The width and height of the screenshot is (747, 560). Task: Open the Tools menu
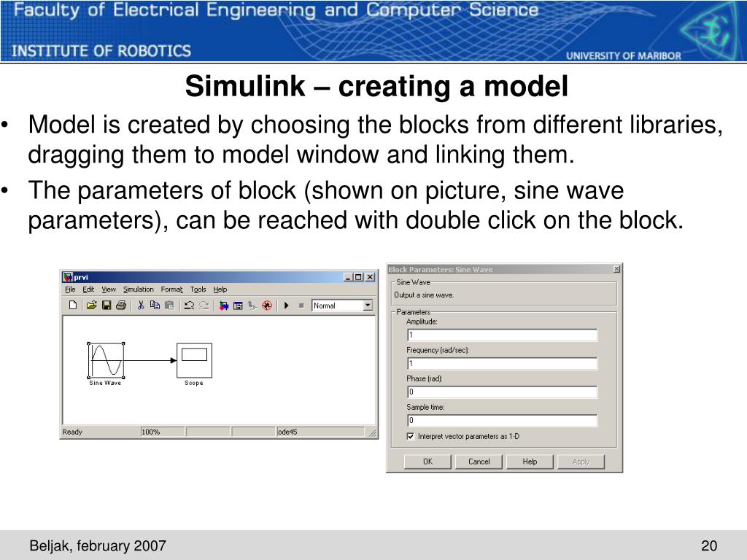[x=198, y=289]
